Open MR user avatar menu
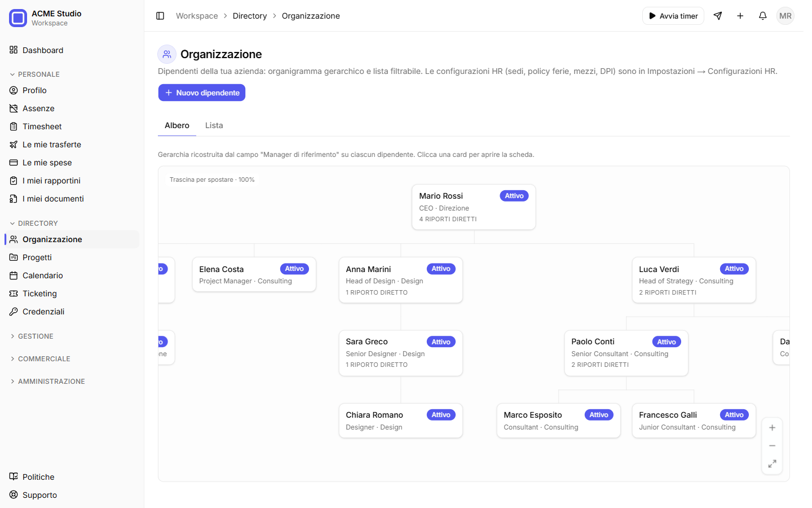 tap(785, 16)
